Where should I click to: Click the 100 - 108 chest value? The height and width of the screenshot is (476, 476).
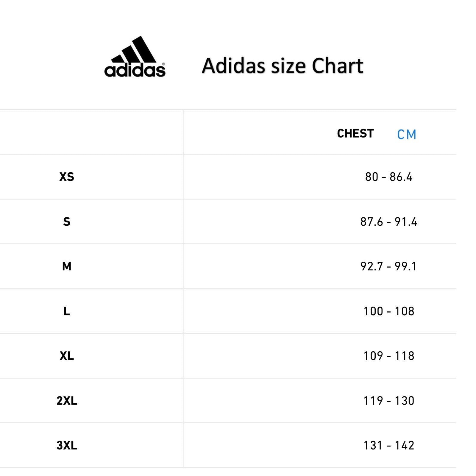click(x=388, y=311)
